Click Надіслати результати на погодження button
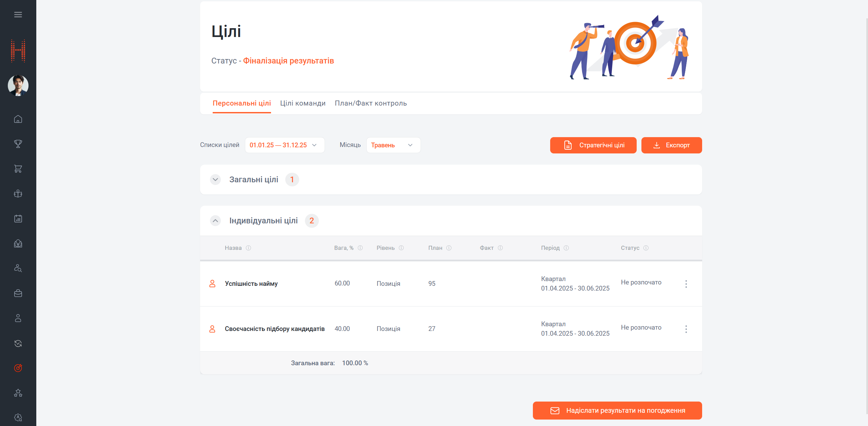This screenshot has width=868, height=426. coord(617,410)
